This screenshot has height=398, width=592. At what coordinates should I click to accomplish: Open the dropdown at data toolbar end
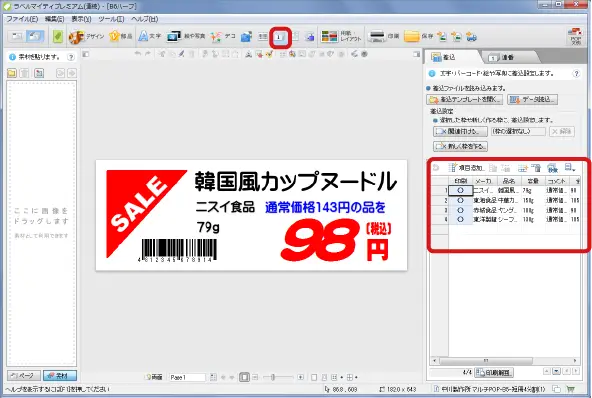click(x=570, y=168)
